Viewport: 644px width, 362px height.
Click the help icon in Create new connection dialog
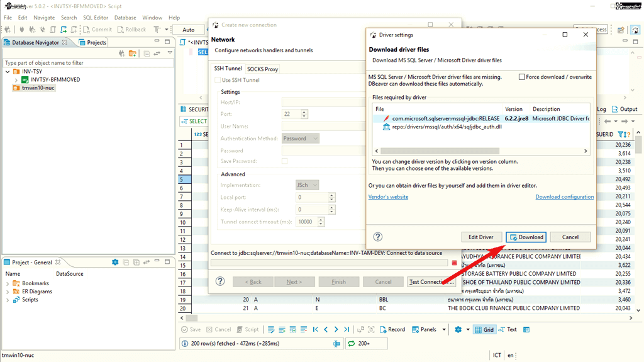click(x=220, y=281)
